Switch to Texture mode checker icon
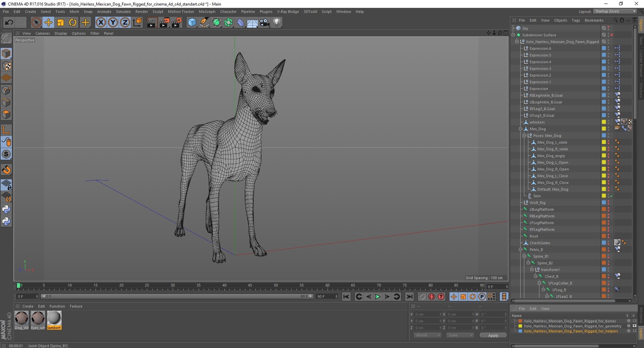 pos(6,66)
